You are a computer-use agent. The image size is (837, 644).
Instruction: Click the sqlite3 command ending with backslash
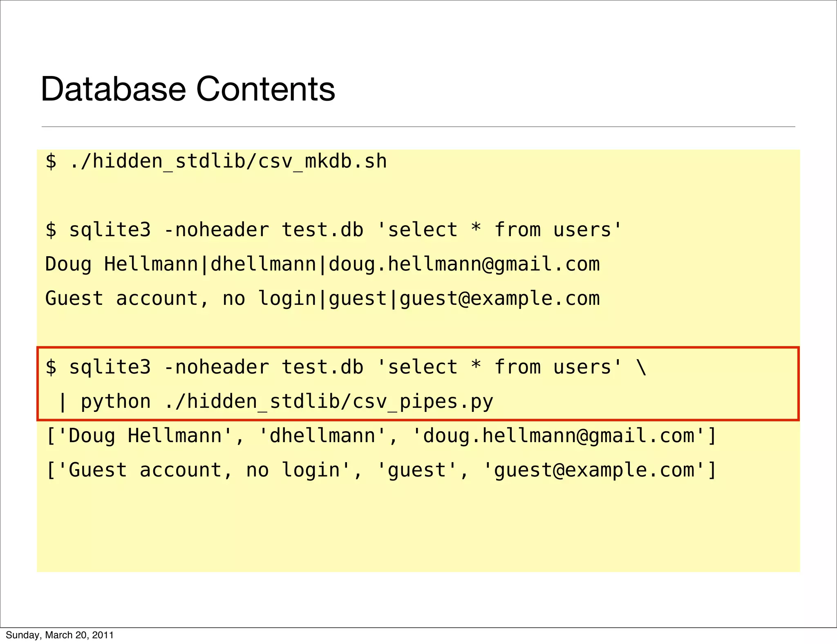click(346, 367)
